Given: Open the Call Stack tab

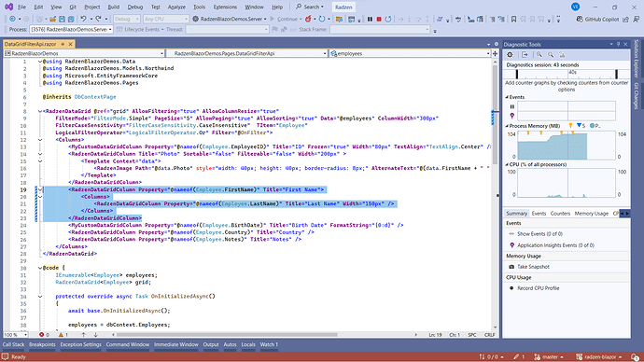Looking at the screenshot, I should pos(14,345).
